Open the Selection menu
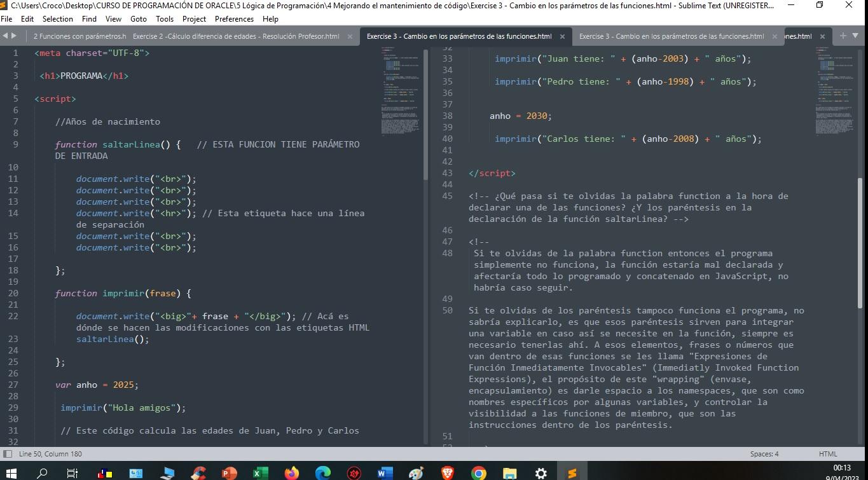Image resolution: width=868 pixels, height=480 pixels. (58, 19)
